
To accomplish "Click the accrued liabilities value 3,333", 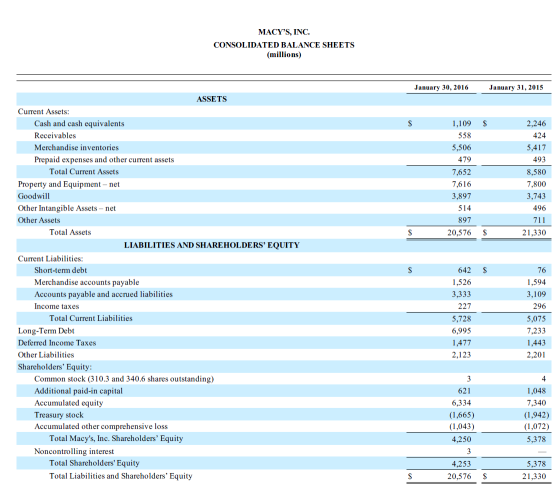I will coord(461,294).
